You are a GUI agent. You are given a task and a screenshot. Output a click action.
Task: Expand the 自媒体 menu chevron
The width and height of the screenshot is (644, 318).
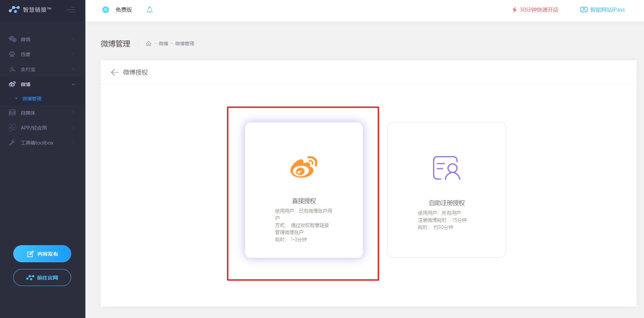pos(73,113)
